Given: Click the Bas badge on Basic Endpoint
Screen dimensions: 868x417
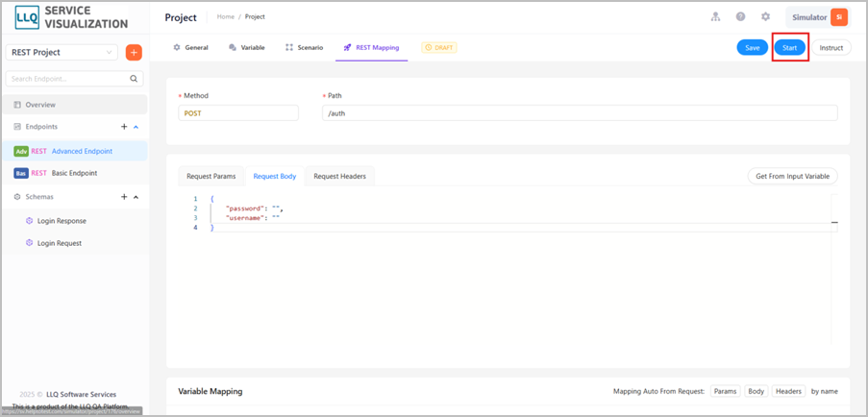Looking at the screenshot, I should [x=21, y=173].
